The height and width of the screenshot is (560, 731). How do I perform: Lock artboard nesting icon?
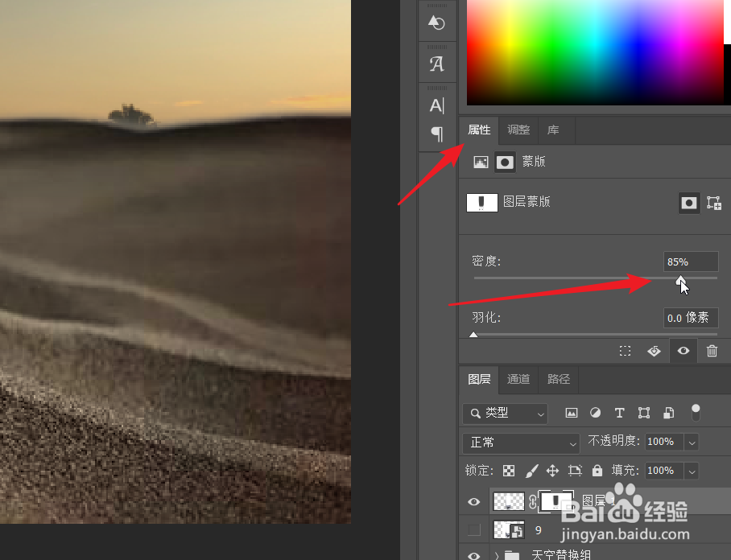[x=575, y=471]
